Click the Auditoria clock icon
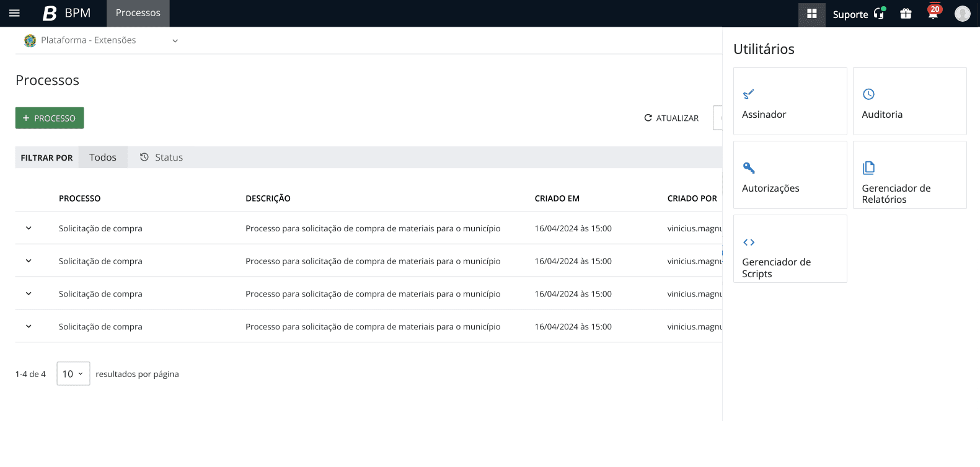Viewport: 980px width, 467px height. 868,94
